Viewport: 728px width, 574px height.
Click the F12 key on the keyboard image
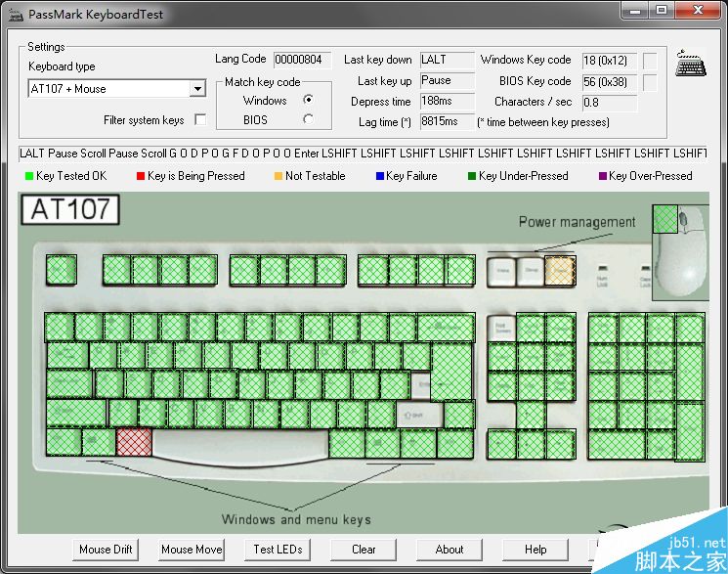point(460,270)
